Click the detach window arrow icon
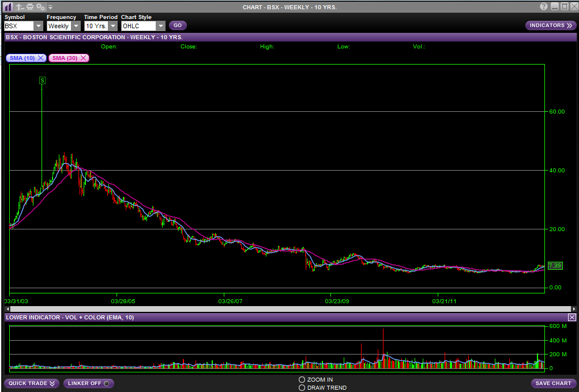The height and width of the screenshot is (392, 579). point(20,7)
